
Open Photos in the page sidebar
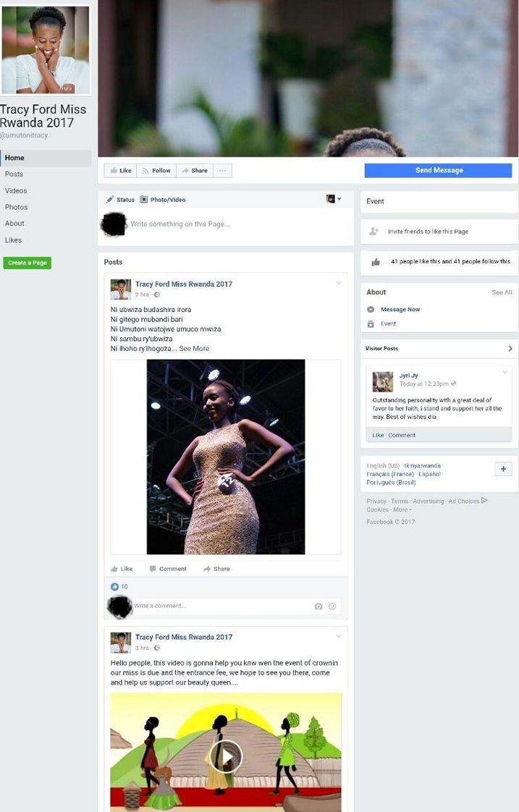pos(16,207)
